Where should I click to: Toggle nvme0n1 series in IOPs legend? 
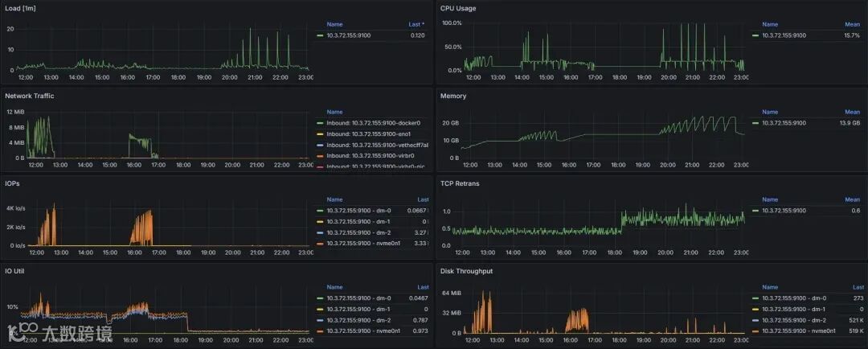coord(363,243)
